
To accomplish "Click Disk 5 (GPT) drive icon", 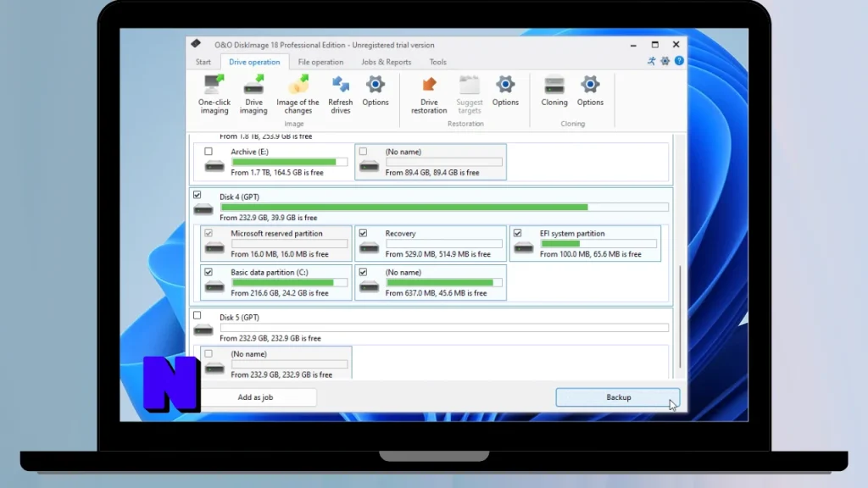I will pos(203,330).
